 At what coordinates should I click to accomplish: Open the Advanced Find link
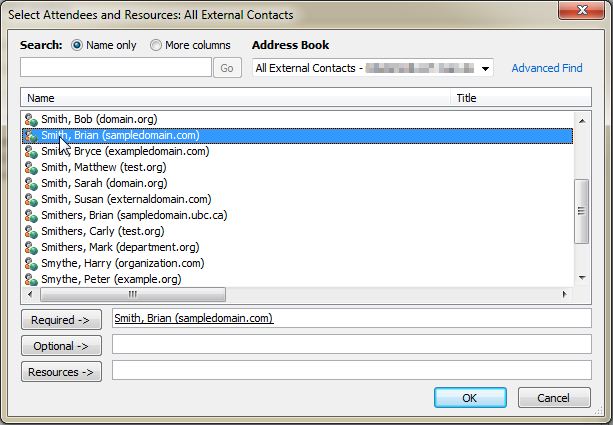546,68
